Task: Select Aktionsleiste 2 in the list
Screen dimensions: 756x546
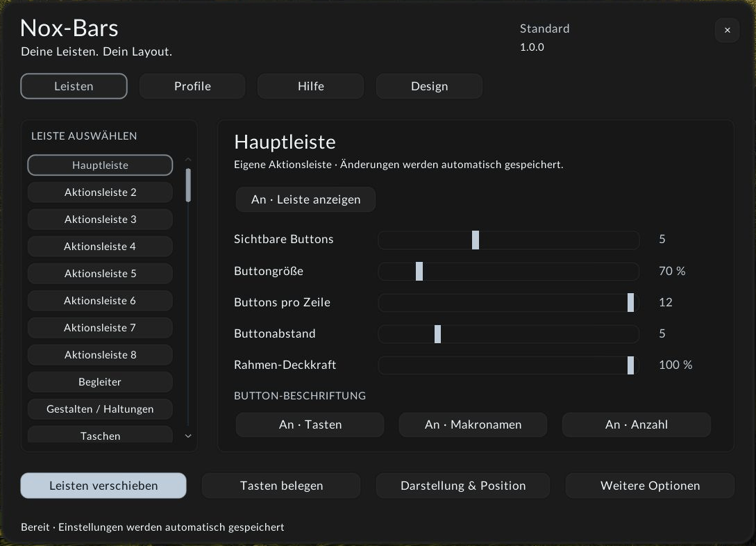Action: [100, 192]
